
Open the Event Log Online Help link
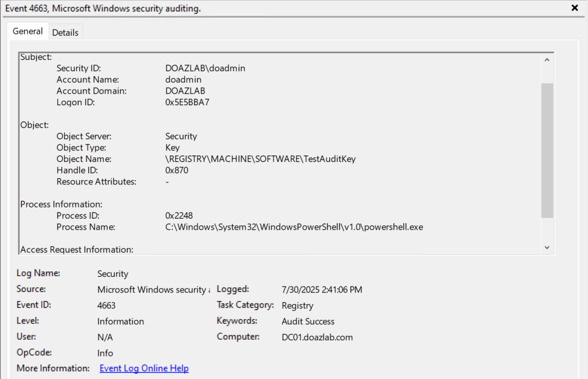pyautogui.click(x=144, y=368)
